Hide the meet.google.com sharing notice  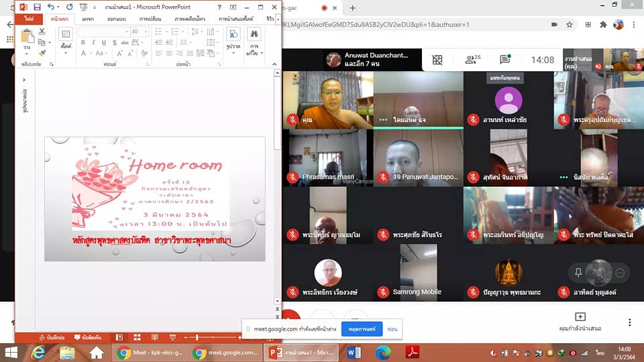[392, 329]
